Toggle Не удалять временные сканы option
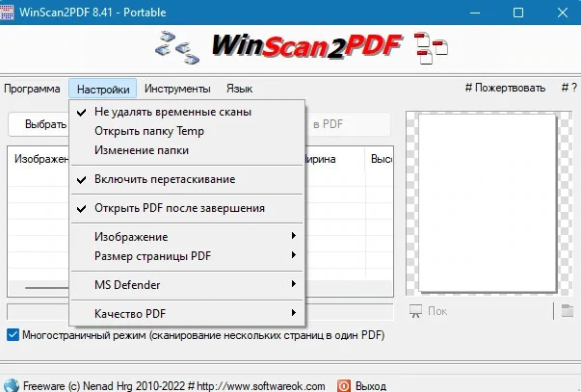Screen dimensions: 581x392 click(x=187, y=112)
